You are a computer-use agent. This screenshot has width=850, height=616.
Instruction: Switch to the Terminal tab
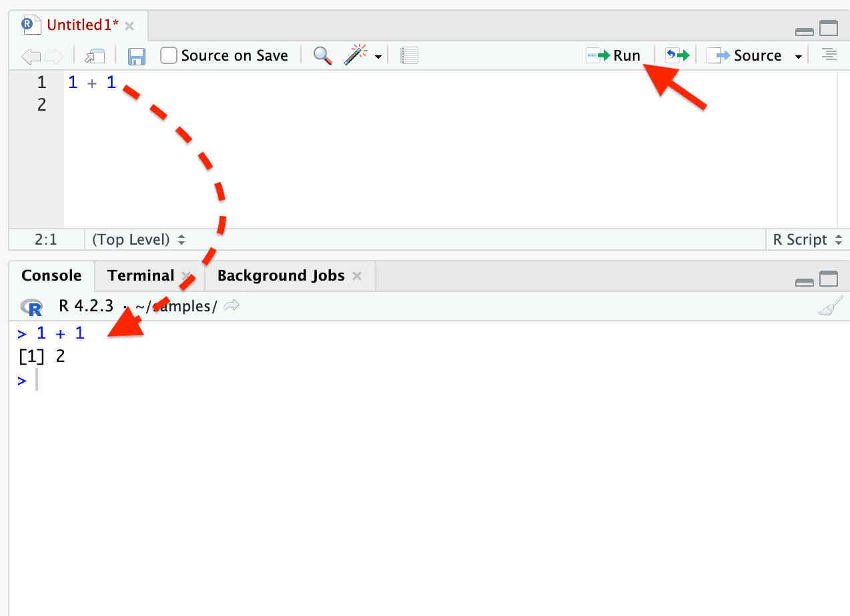141,275
